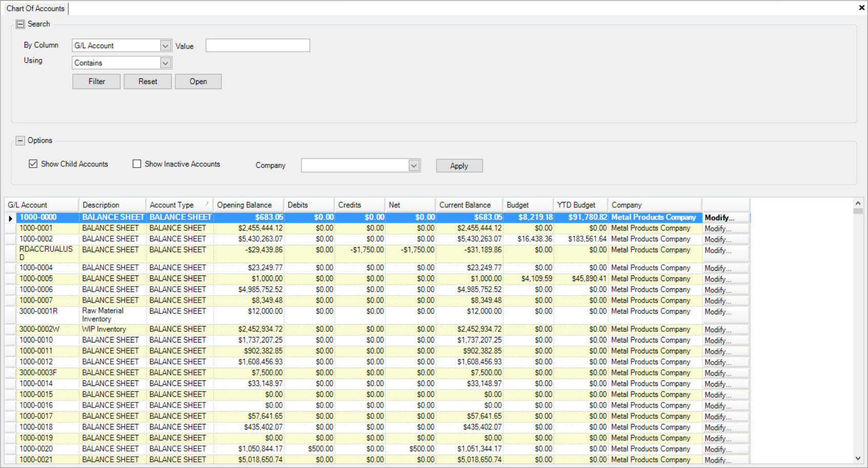Click Modify for account 1000-0020
The image size is (868, 468).
click(x=726, y=449)
